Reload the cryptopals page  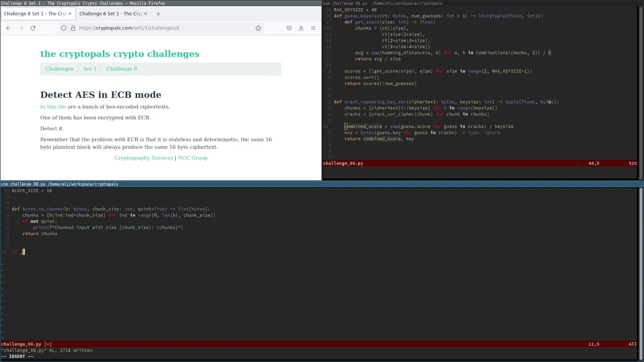click(x=33, y=28)
